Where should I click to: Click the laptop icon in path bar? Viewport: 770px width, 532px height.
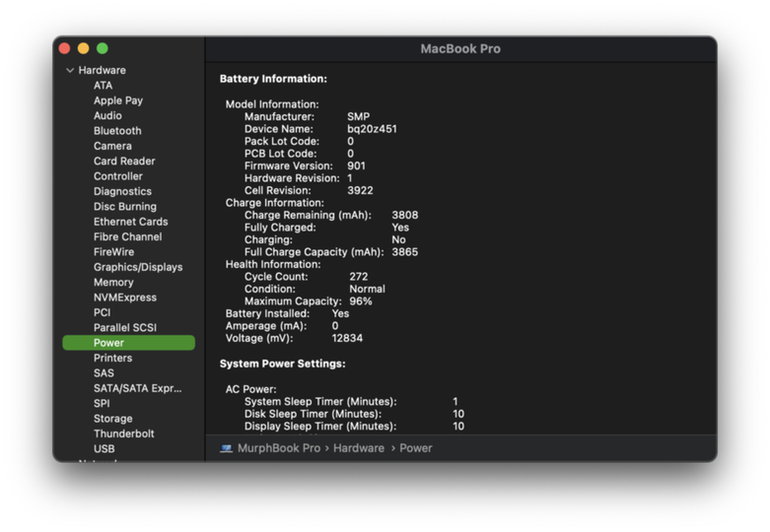tap(227, 448)
